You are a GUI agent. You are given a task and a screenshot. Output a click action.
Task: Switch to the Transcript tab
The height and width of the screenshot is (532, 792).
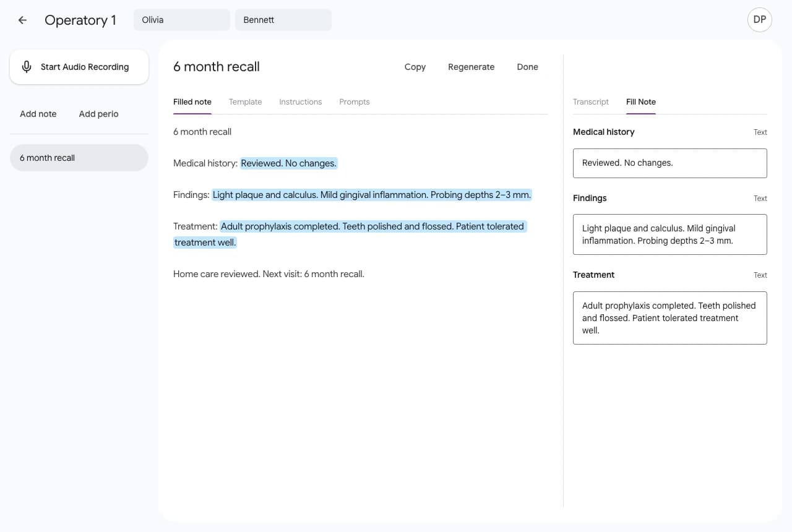coord(591,102)
